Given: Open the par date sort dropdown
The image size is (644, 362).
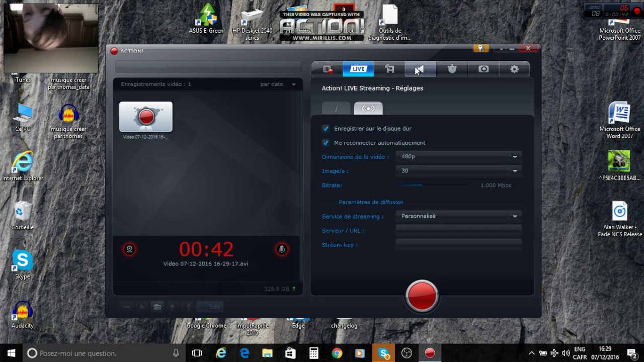Looking at the screenshot, I should pos(278,84).
